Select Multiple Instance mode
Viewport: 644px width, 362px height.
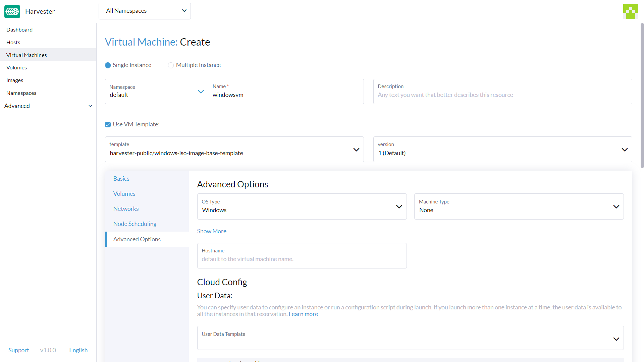[x=171, y=65]
